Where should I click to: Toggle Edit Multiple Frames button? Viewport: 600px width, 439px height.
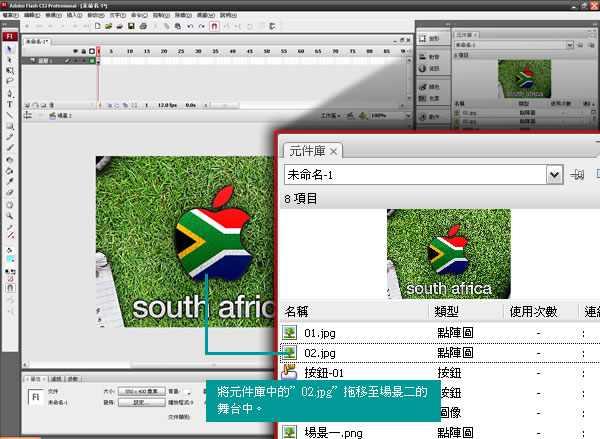(x=125, y=105)
